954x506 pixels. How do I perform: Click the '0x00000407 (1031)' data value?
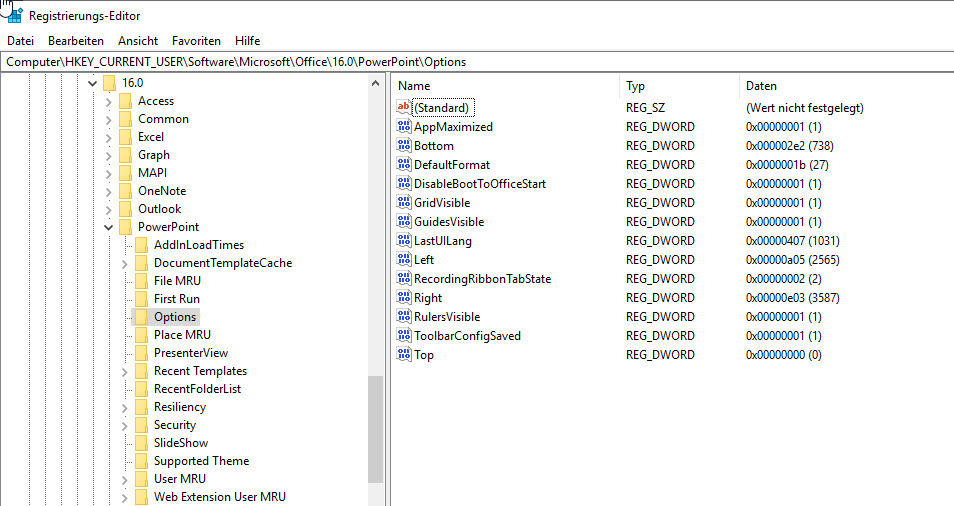click(x=793, y=241)
